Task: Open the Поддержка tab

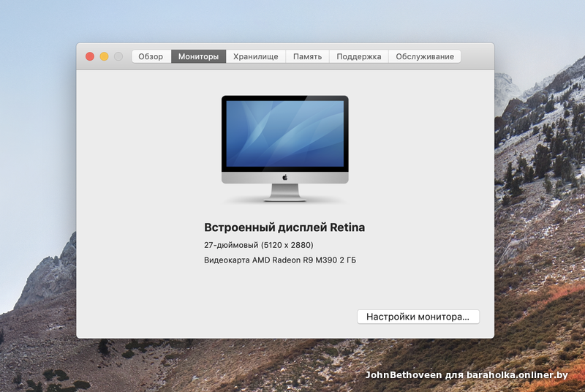Action: 359,56
